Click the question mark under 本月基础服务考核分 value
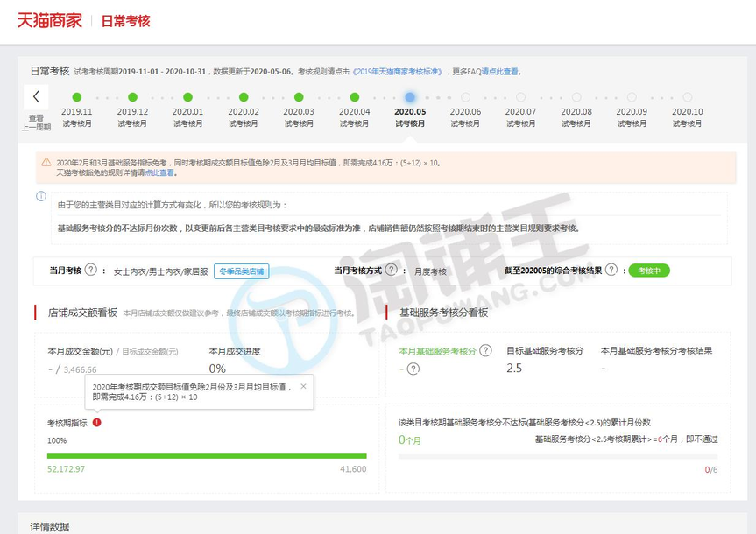Screen dimensions: 756x534 (x=413, y=369)
